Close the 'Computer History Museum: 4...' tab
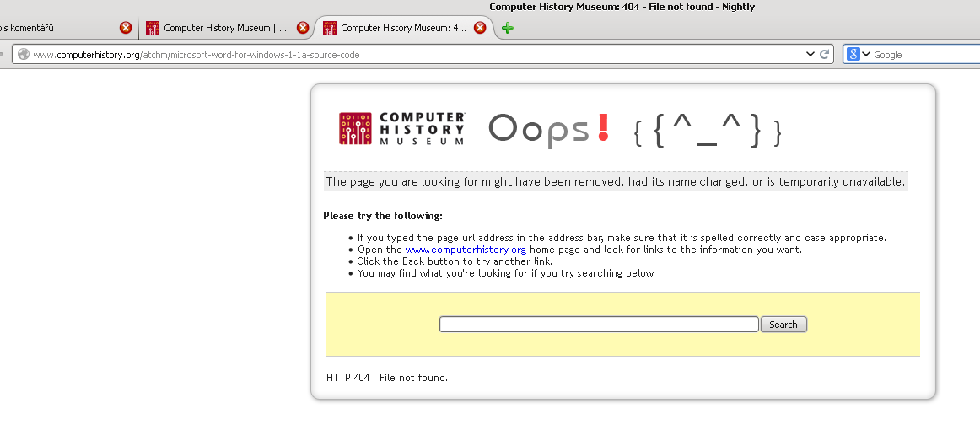This screenshot has width=980, height=441. (x=480, y=28)
